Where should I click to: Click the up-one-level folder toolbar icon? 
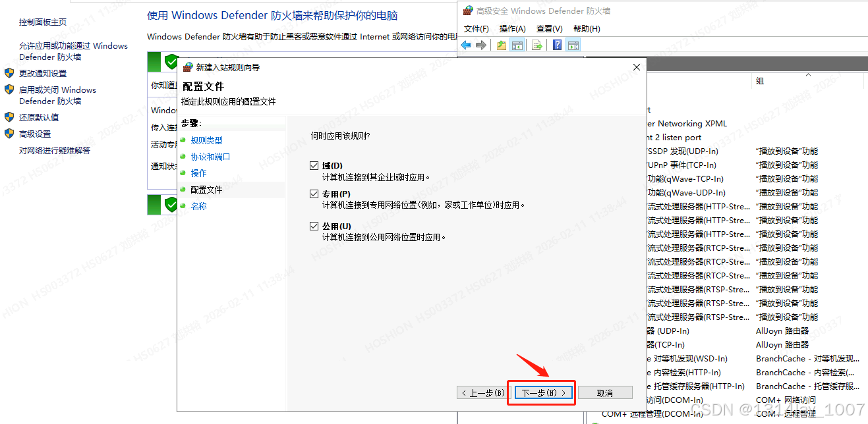pyautogui.click(x=502, y=45)
